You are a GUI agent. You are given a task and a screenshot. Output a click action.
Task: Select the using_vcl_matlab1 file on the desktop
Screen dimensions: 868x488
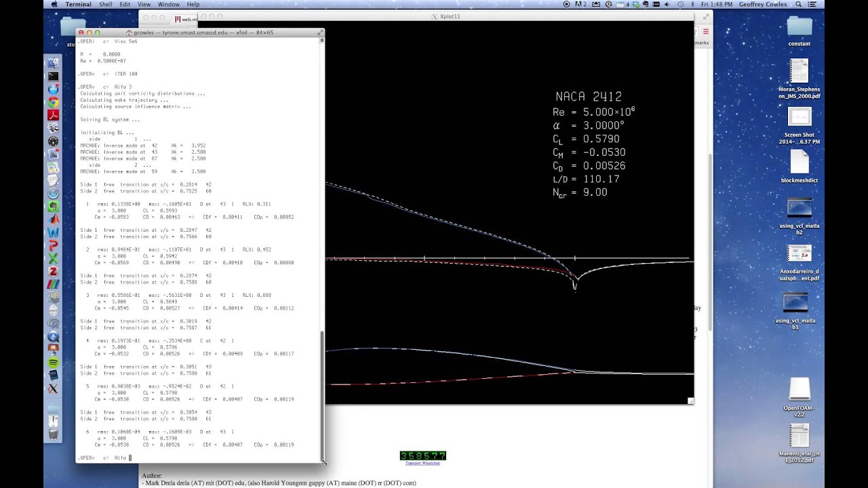(x=795, y=310)
